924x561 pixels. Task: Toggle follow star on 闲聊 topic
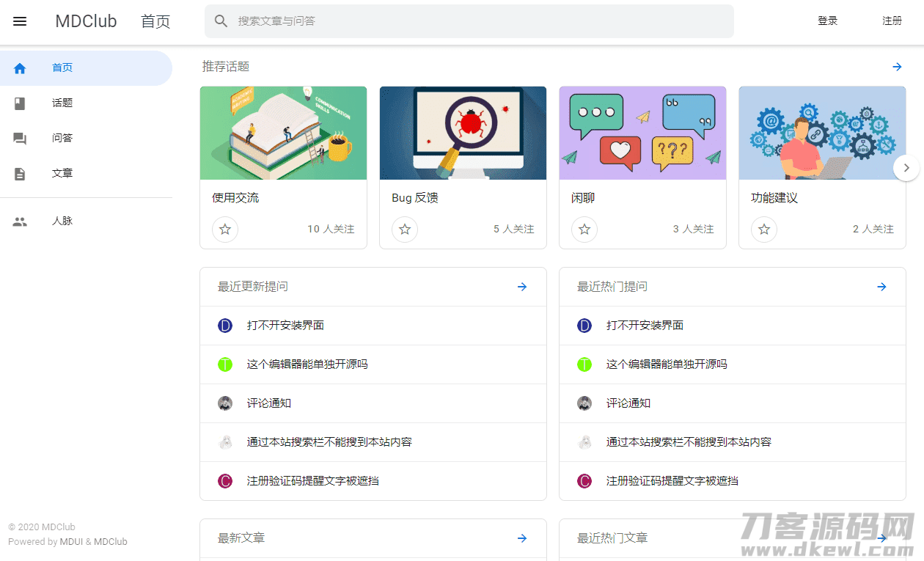pos(584,230)
